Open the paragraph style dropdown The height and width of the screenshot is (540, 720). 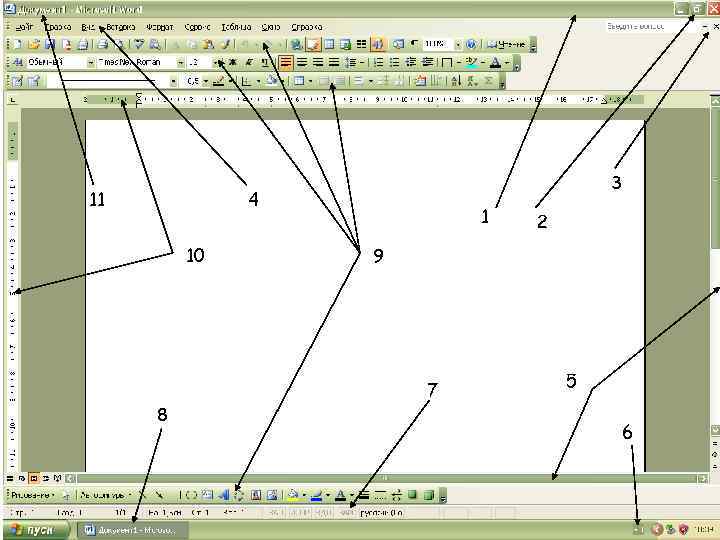[x=91, y=62]
